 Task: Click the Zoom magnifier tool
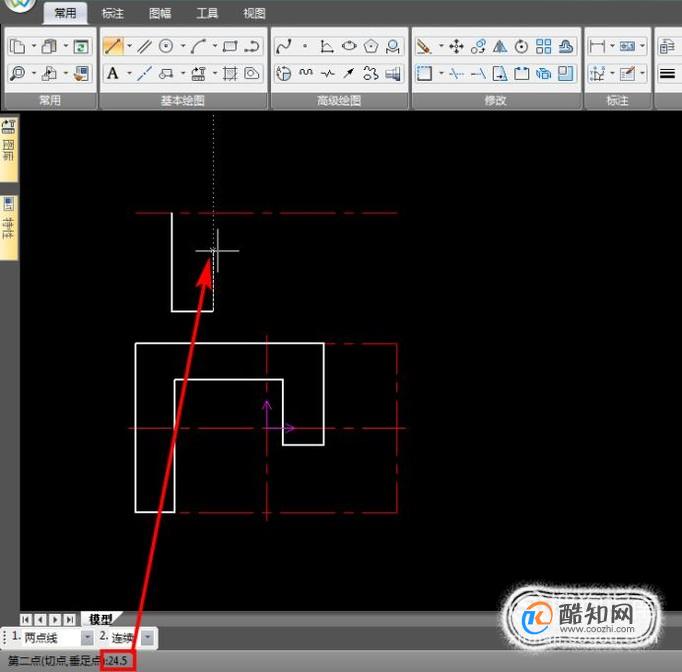[17, 73]
